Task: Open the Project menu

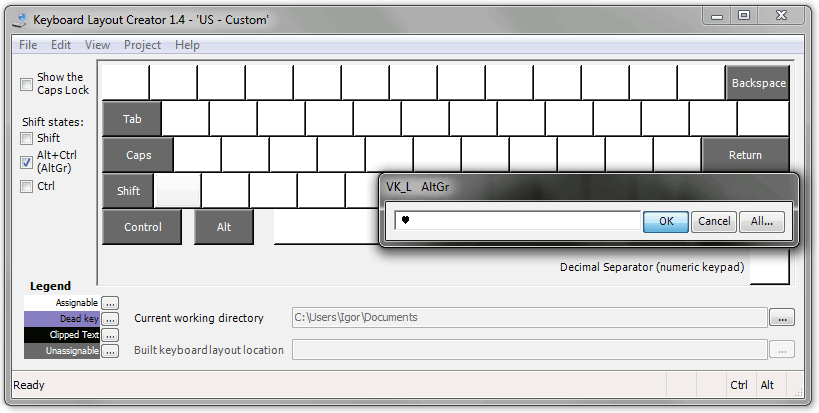Action: point(142,45)
